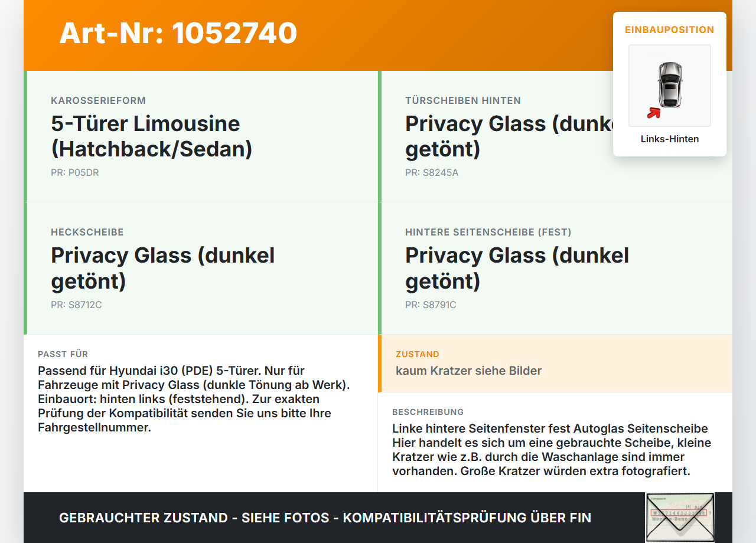
Task: Click the EINBAUPOSITION label
Action: coord(670,30)
